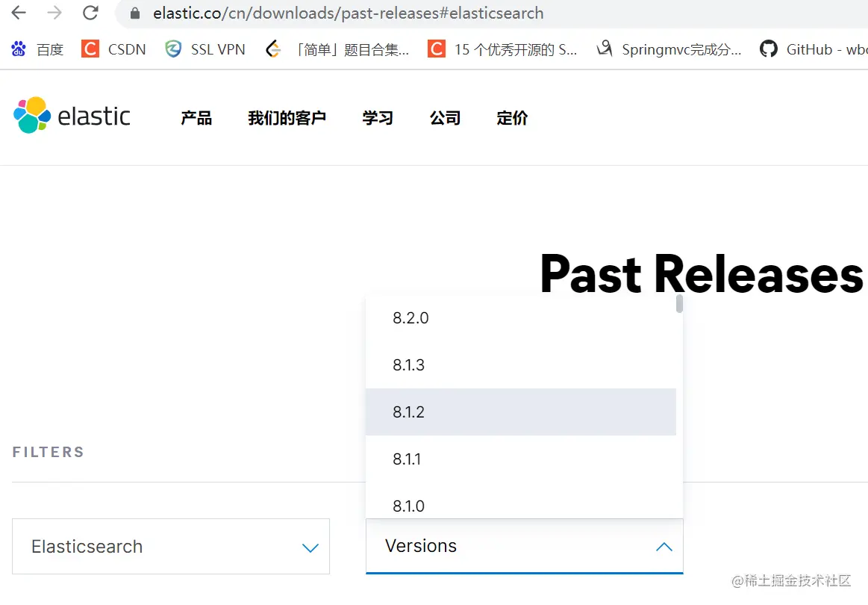Viewport: 868px width, 605px height.
Task: Click the browser back arrow
Action: (x=19, y=13)
